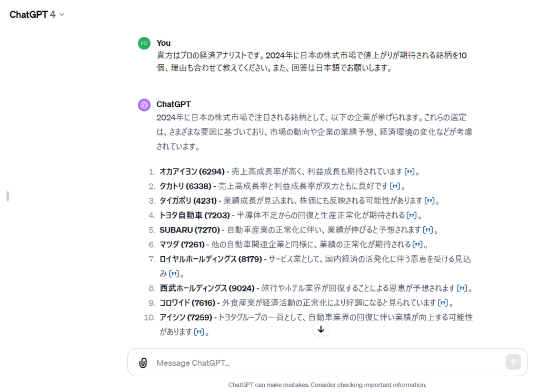
Task: Toggle the sidebar handle on left edge
Action: click(7, 196)
